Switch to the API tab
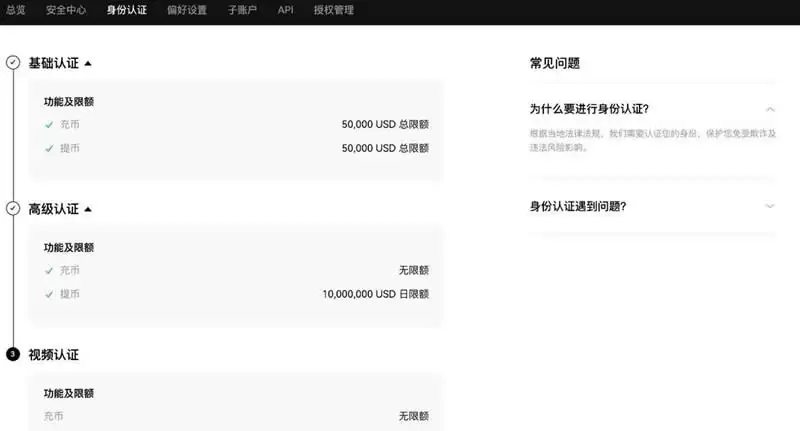This screenshot has width=800, height=431. pyautogui.click(x=286, y=10)
